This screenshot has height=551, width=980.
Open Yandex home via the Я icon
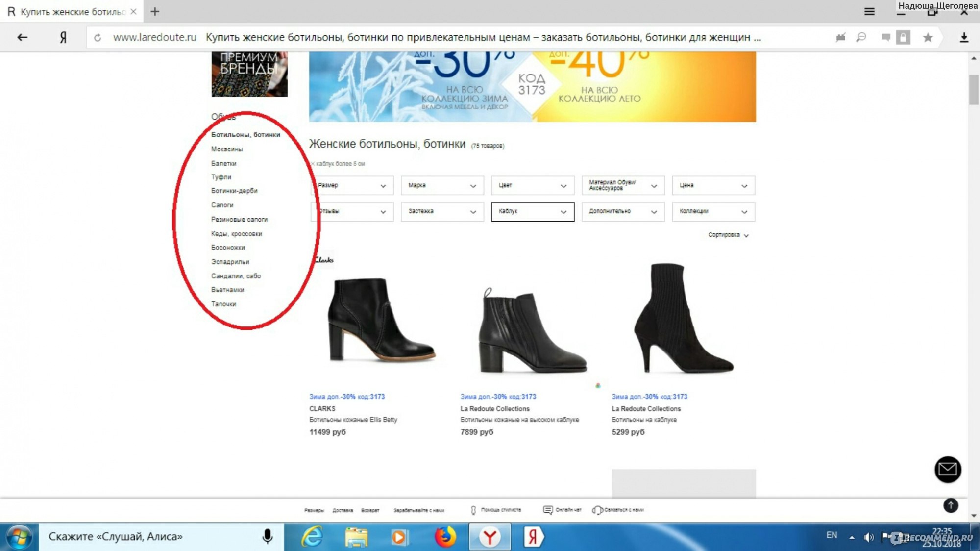pos(63,37)
